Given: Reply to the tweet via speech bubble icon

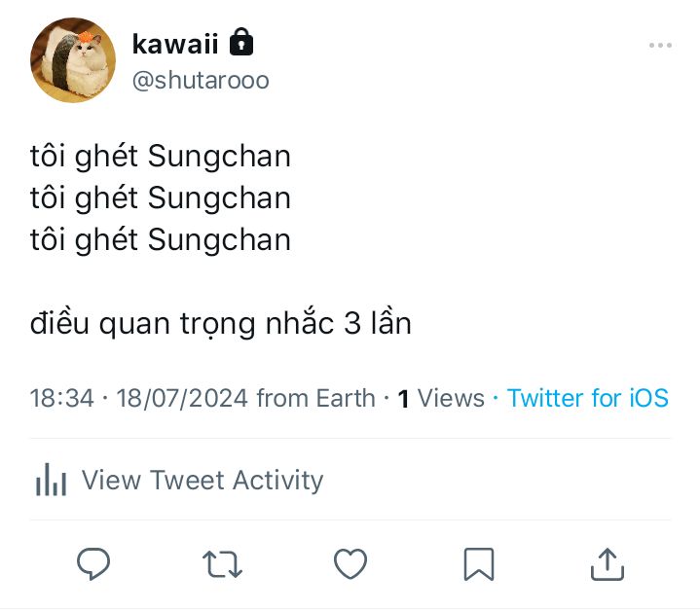Looking at the screenshot, I should pos(93,563).
